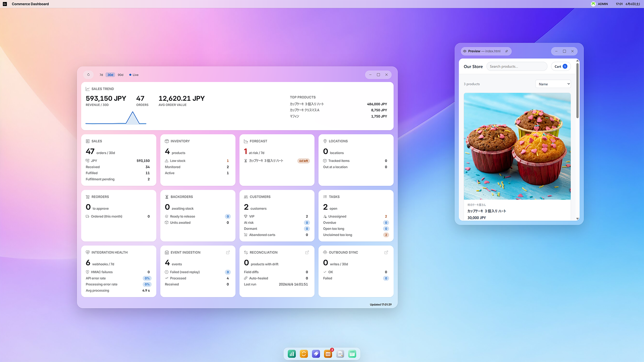Click the カップケーキ 3個入り ハート product title

click(487, 211)
